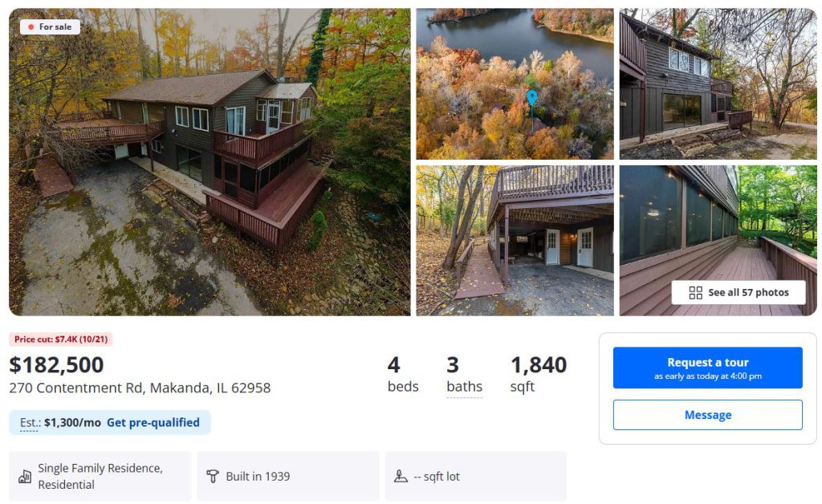Open the lake aerial view thumbnail

click(515, 83)
